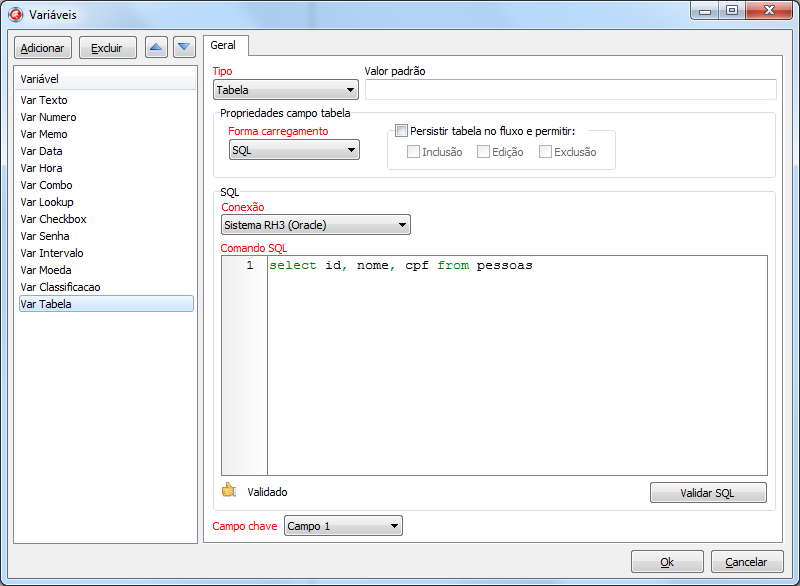Click the thumbs-up Validado status icon
The width and height of the screenshot is (800, 586).
[228, 491]
